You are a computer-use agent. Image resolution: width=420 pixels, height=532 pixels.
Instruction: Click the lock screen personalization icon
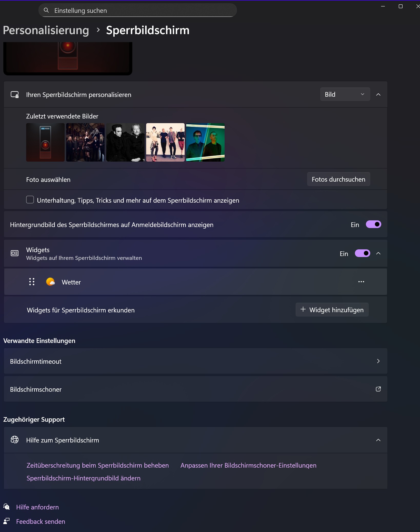[x=15, y=94]
